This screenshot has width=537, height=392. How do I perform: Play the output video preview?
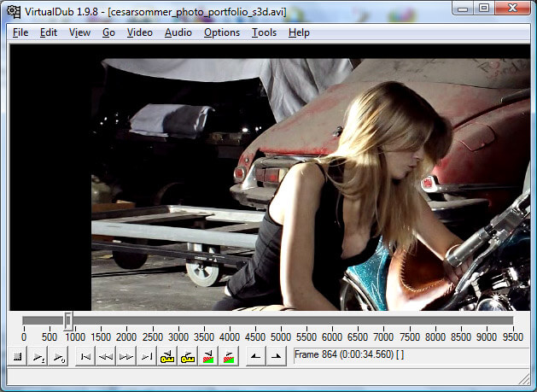point(58,357)
